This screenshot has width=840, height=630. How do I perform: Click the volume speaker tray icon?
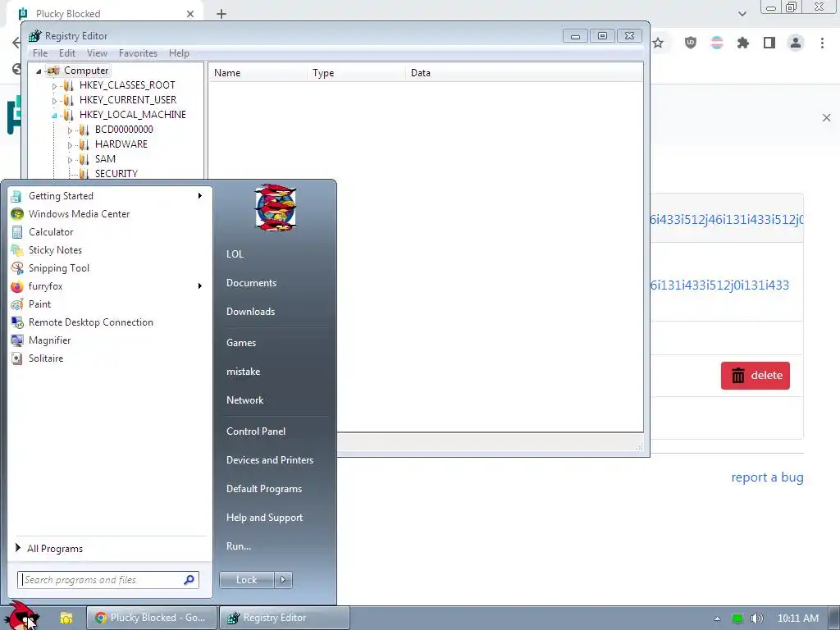[756, 619]
